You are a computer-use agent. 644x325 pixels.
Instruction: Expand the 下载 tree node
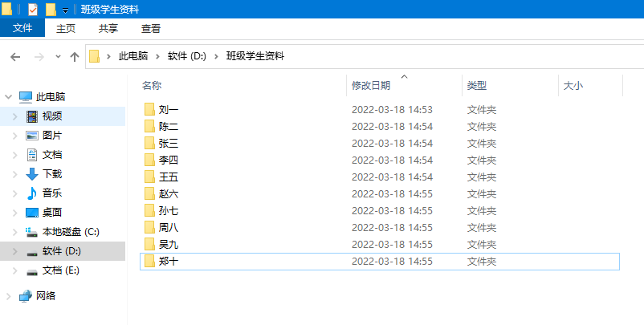pos(15,174)
